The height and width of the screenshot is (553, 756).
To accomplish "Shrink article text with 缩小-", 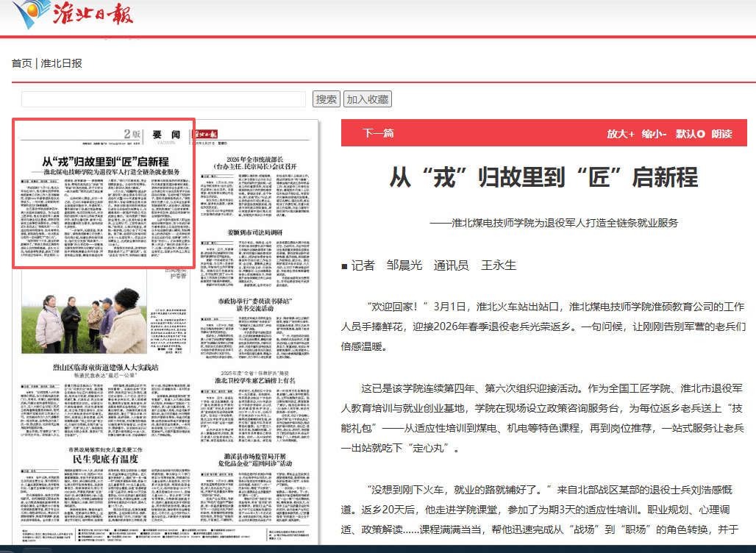I will point(654,134).
